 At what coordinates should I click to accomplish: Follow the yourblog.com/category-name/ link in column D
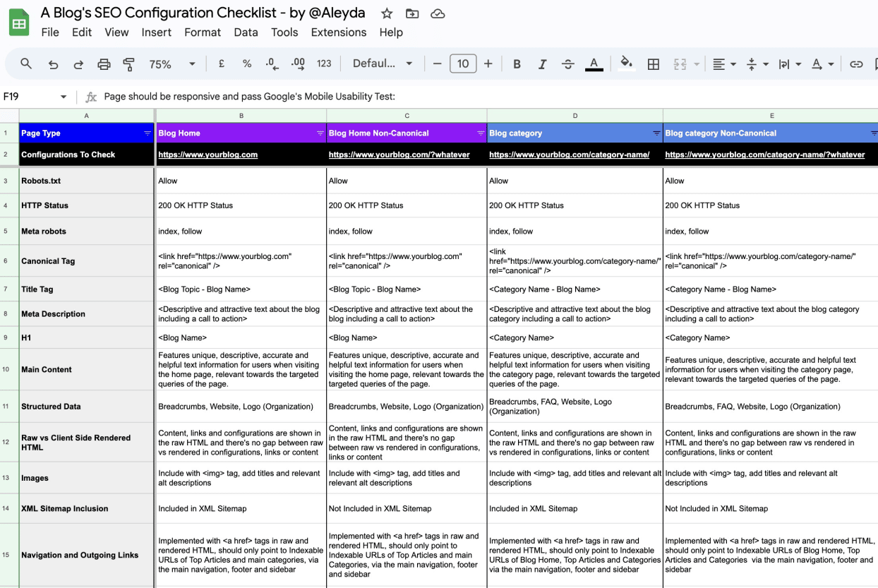point(570,155)
